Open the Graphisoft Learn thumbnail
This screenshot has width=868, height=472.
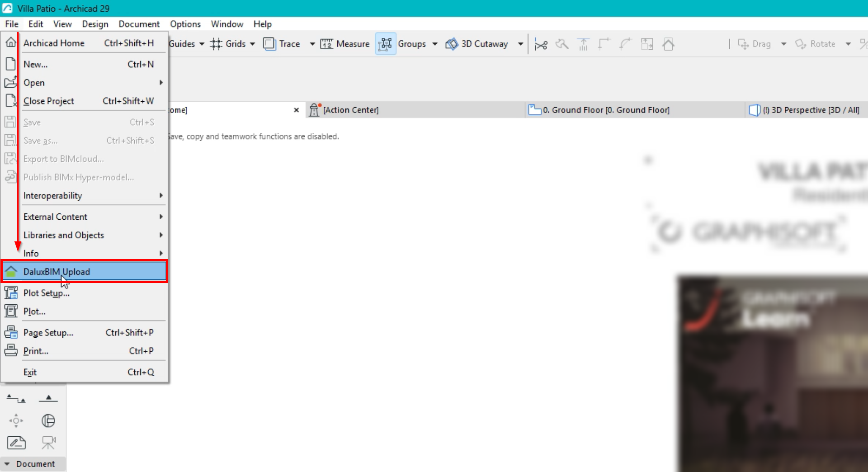pyautogui.click(x=773, y=373)
